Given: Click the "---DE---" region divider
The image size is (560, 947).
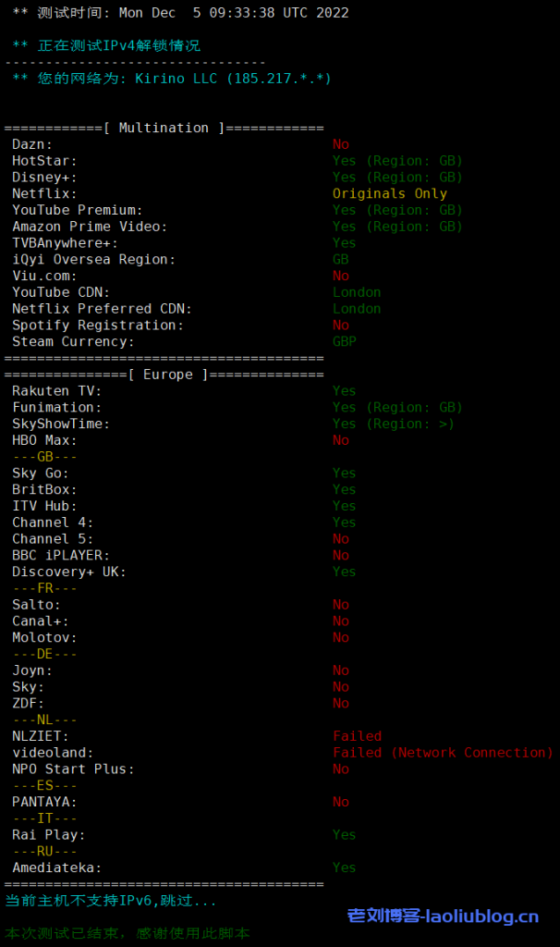Looking at the screenshot, I should [x=44, y=654].
